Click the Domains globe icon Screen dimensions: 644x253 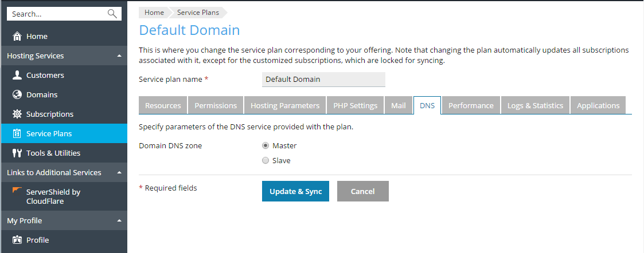coord(17,94)
